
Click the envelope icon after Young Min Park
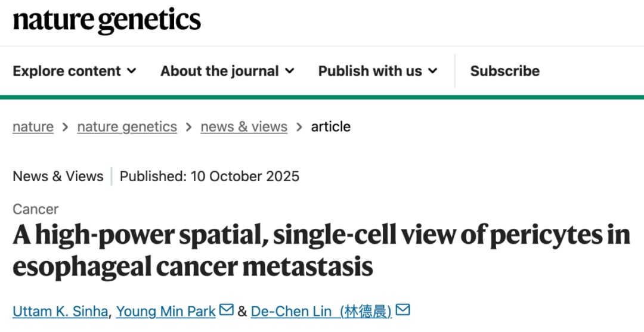coord(226,311)
